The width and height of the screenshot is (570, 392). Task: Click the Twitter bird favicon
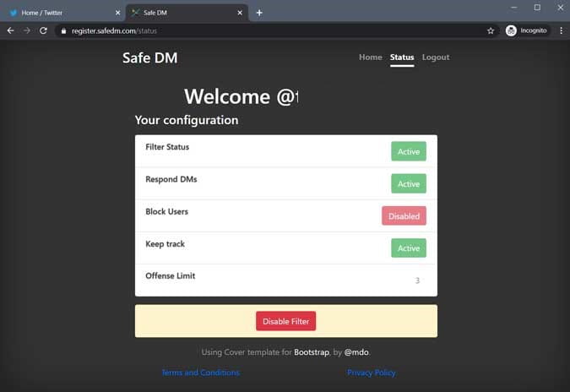pyautogui.click(x=14, y=13)
